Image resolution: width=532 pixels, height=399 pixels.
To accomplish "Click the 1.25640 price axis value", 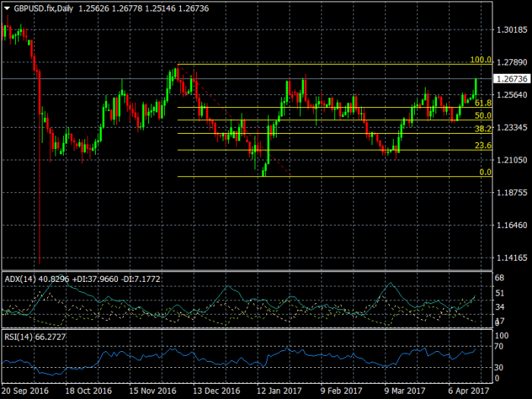I will (511, 95).
